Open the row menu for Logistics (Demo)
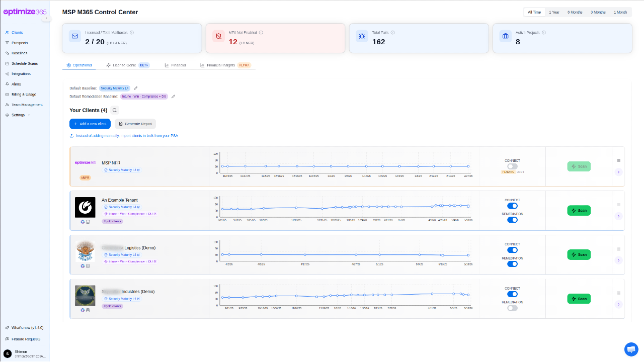 619,249
